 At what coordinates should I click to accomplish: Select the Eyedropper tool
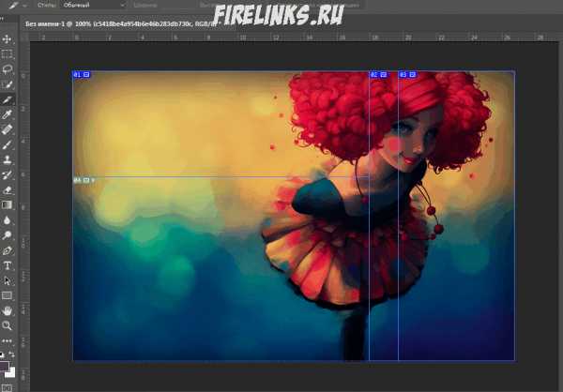(x=7, y=114)
